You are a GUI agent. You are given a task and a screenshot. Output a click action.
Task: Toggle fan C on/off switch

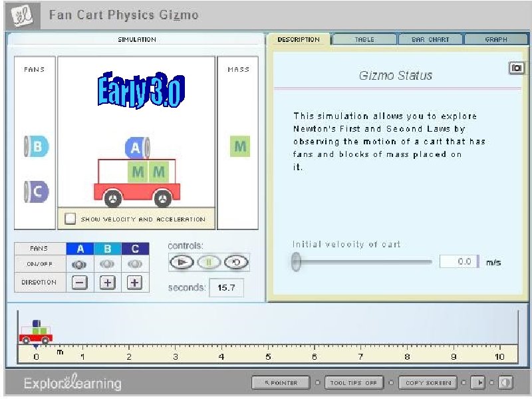tap(135, 264)
